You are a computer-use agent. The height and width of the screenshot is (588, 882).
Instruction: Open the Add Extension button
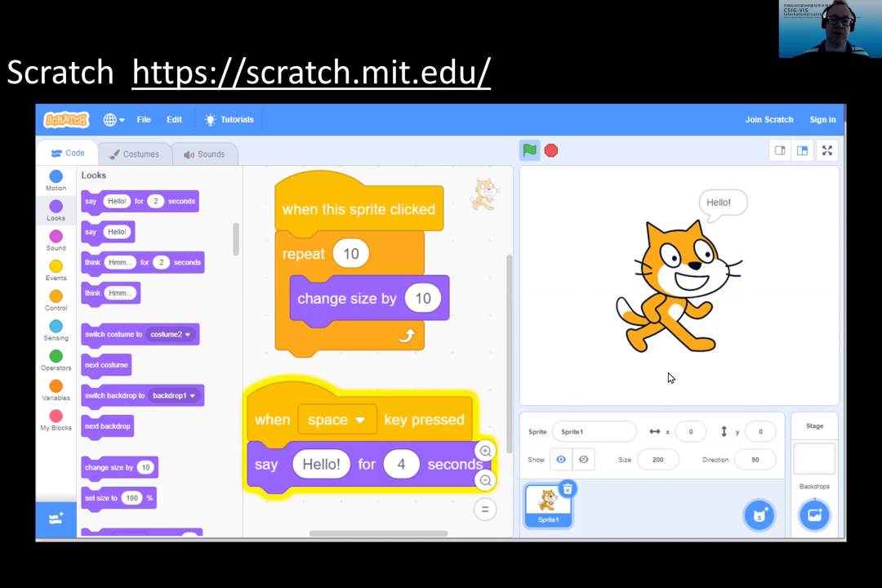[x=56, y=519]
